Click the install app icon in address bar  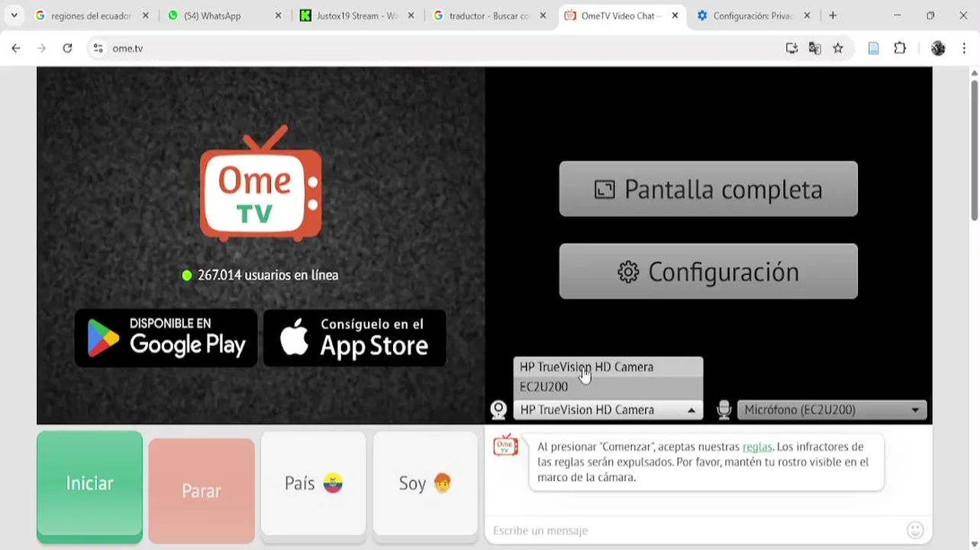pos(791,48)
